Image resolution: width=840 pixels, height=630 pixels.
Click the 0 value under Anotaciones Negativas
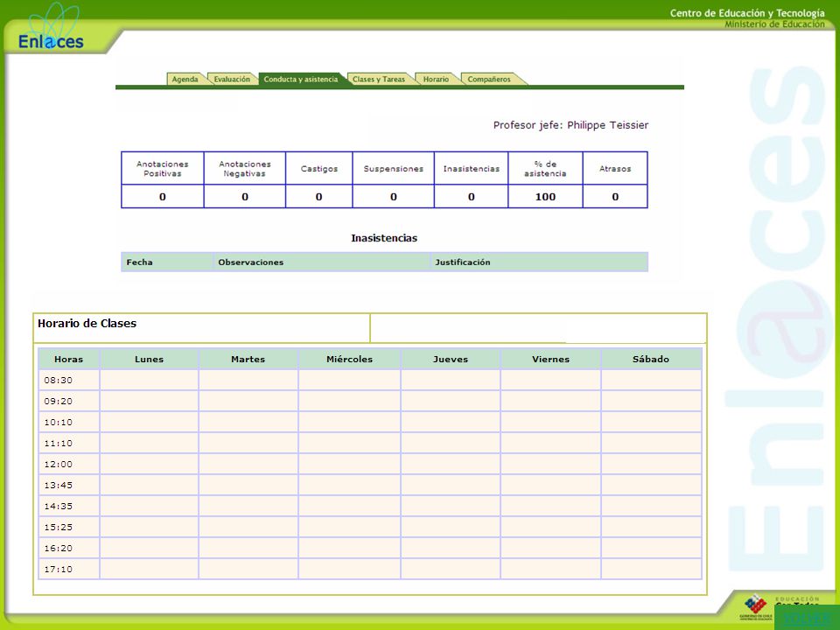coord(245,197)
